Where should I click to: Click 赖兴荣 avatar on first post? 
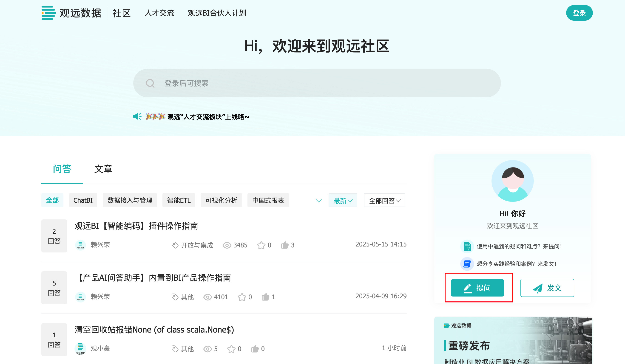[x=80, y=245]
